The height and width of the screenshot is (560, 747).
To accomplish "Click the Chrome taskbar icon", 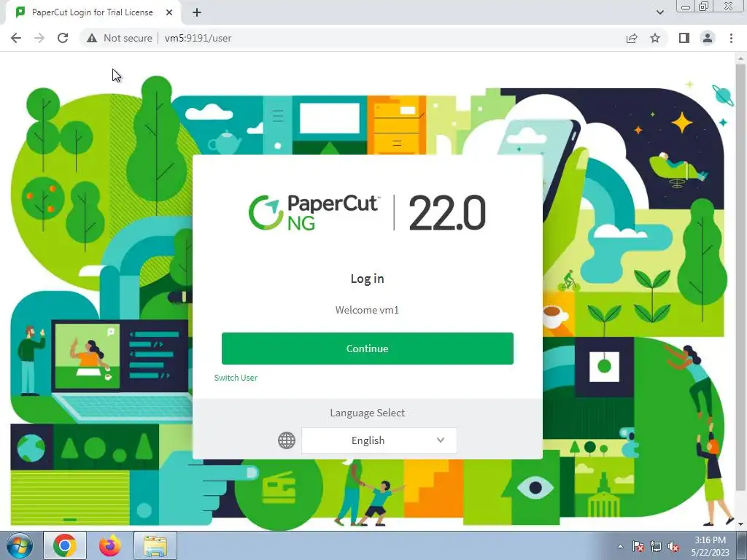I will 65,545.
